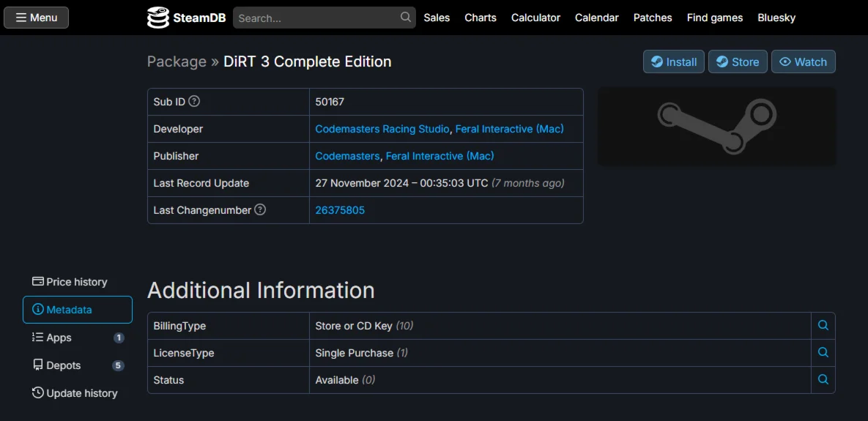Open the Bluesky nav link
Screen dimensions: 868x421
point(776,18)
